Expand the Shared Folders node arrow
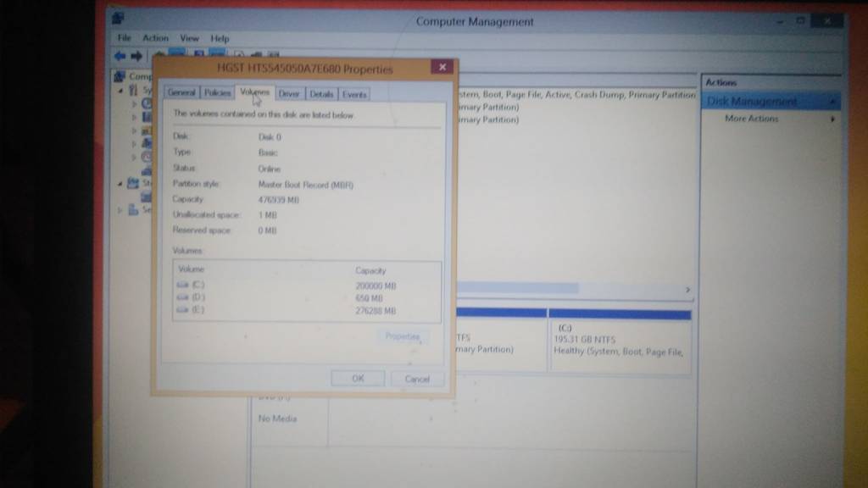Image resolution: width=868 pixels, height=488 pixels. (x=134, y=130)
